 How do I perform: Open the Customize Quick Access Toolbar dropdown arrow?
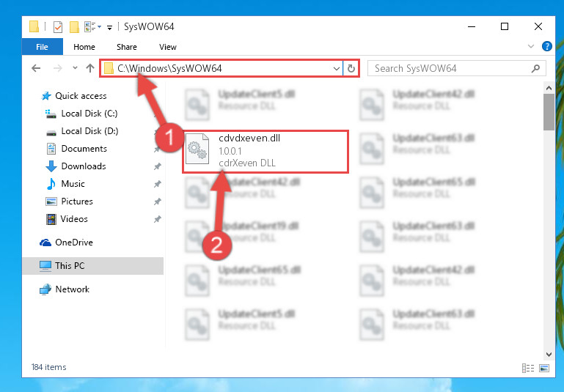point(109,27)
